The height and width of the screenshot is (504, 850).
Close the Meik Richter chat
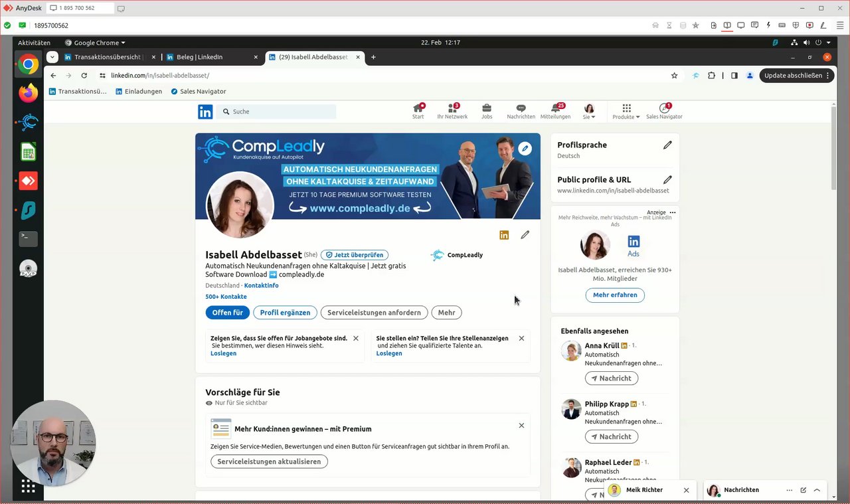tap(686, 490)
